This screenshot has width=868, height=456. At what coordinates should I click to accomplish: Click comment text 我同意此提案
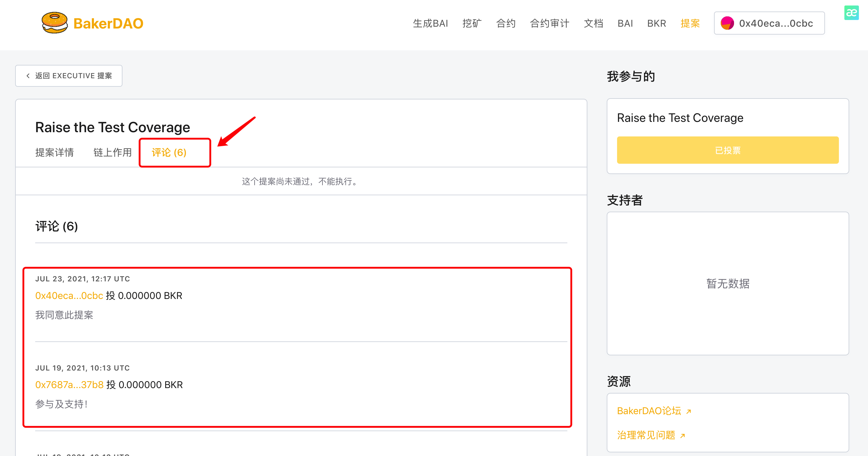coord(64,315)
